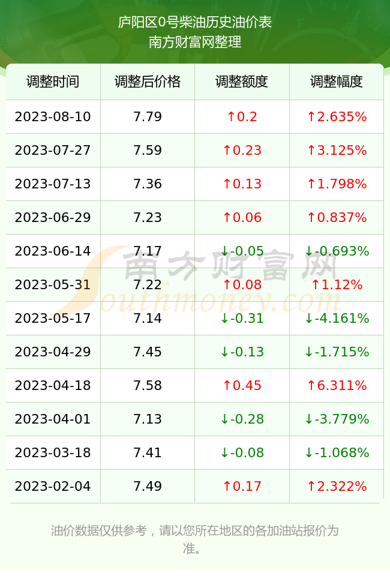
Task: Click the ↑1.12% percentage cell
Action: (337, 284)
